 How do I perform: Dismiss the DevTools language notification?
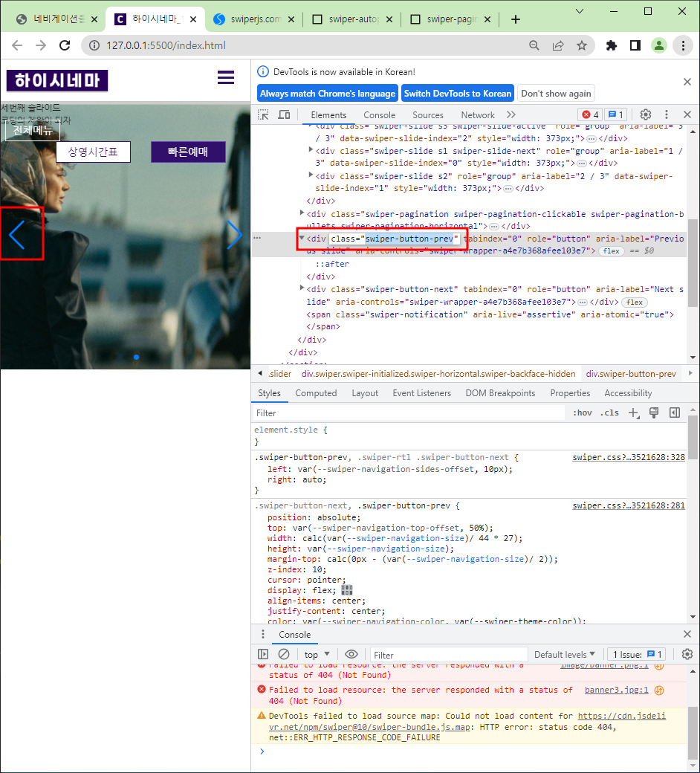pos(687,82)
